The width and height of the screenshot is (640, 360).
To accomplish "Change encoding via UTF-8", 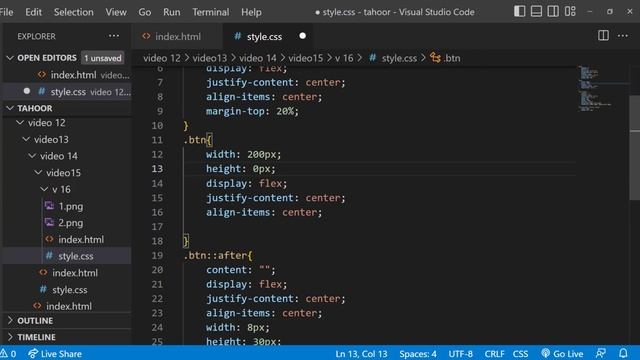I will coord(460,353).
